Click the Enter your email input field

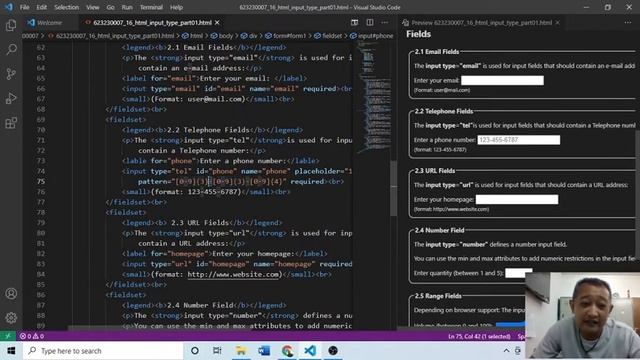tap(502, 80)
